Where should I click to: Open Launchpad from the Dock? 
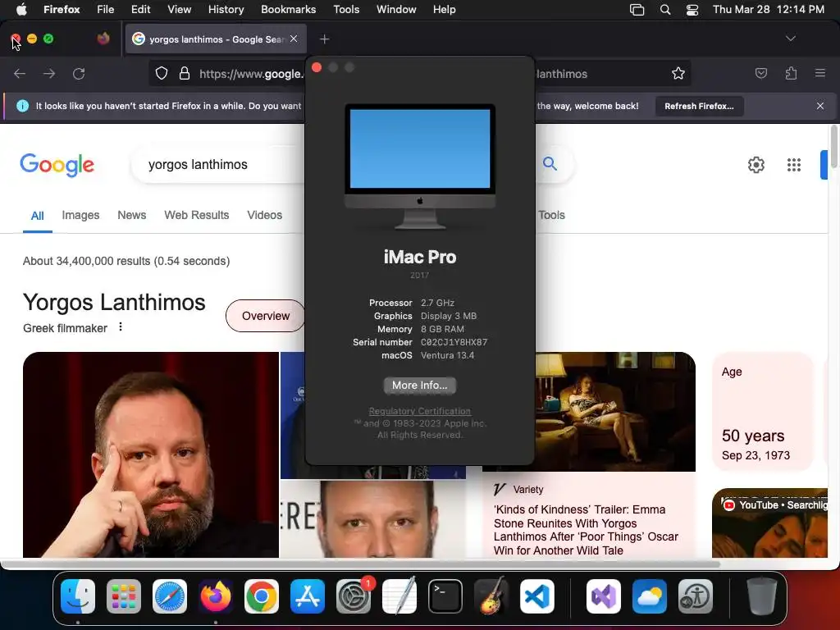[x=124, y=596]
